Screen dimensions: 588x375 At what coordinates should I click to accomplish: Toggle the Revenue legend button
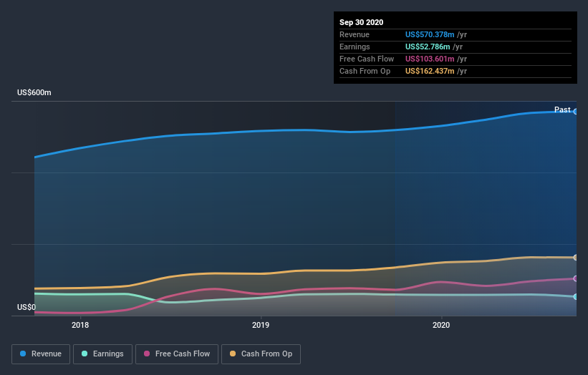(41, 354)
